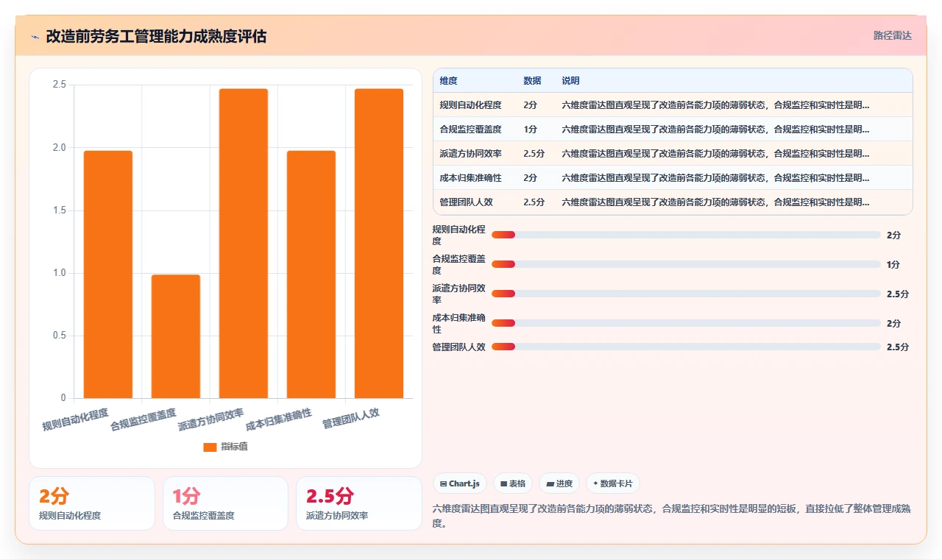Select the 成本归集准确性 table row cell
Viewport: 942px width, 560px height.
click(x=471, y=178)
